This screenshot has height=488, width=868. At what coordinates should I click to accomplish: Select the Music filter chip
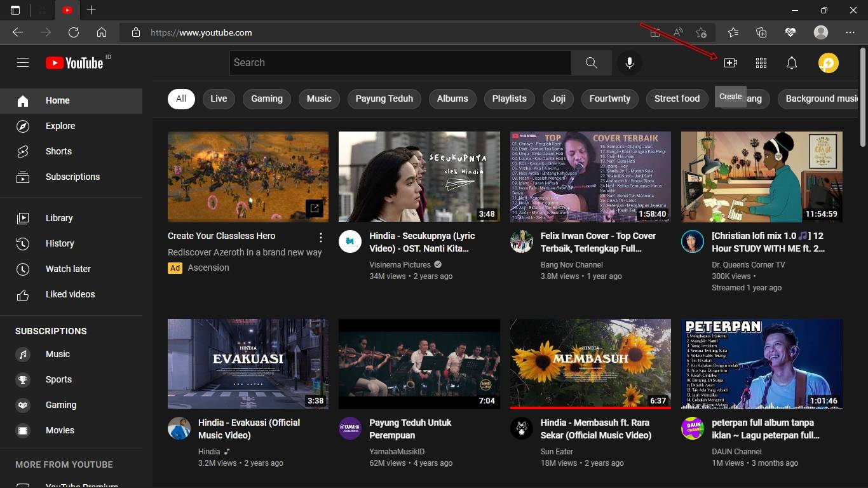click(319, 98)
